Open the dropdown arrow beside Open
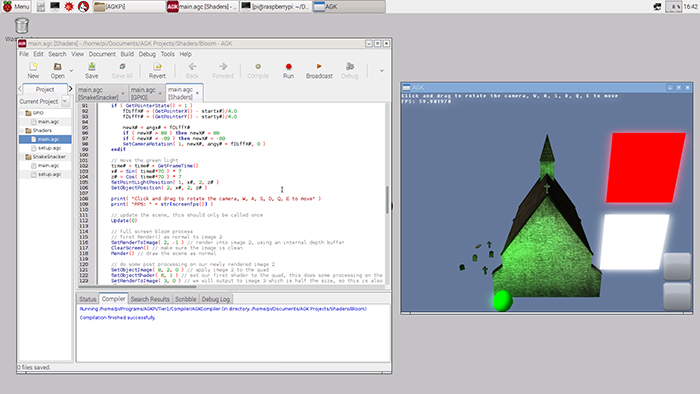This screenshot has width=700, height=394. 71,71
